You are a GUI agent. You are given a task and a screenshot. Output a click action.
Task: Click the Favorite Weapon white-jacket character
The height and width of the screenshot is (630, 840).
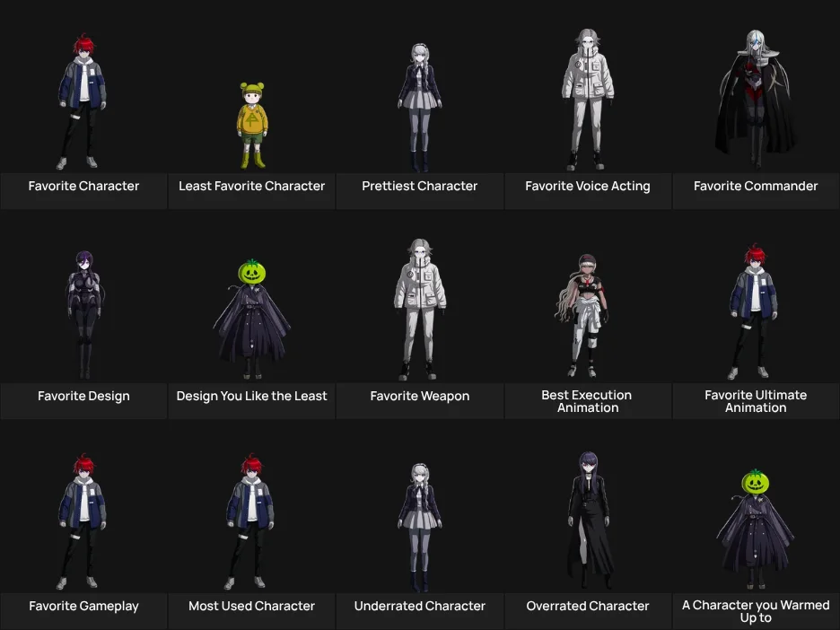pos(420,310)
